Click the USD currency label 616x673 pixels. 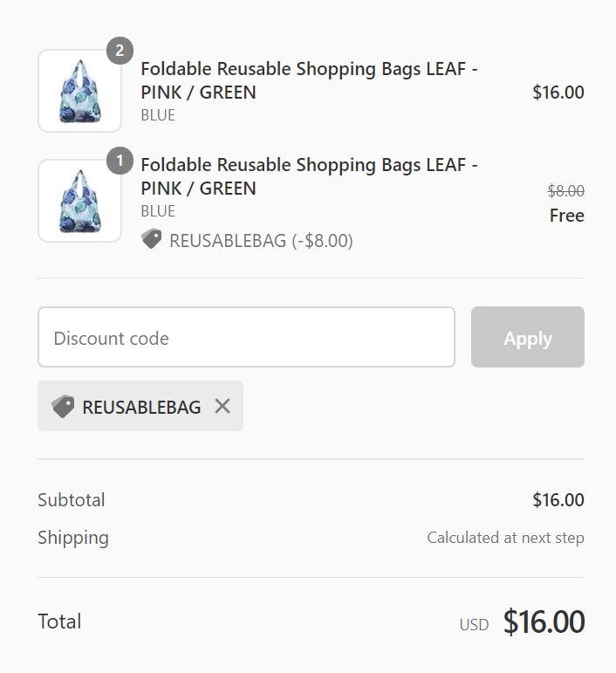coord(474,625)
